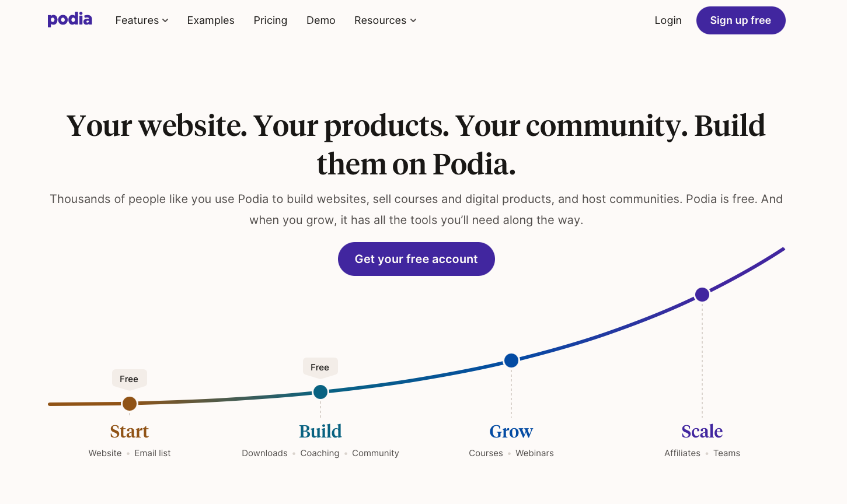Image resolution: width=847 pixels, height=504 pixels.
Task: Expand the Features dropdown menu
Action: pos(142,20)
